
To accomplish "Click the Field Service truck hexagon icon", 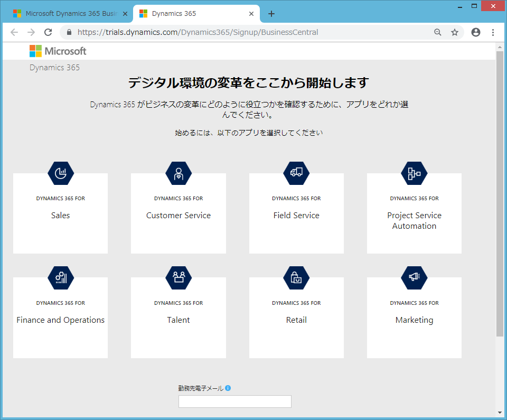I will pyautogui.click(x=296, y=173).
